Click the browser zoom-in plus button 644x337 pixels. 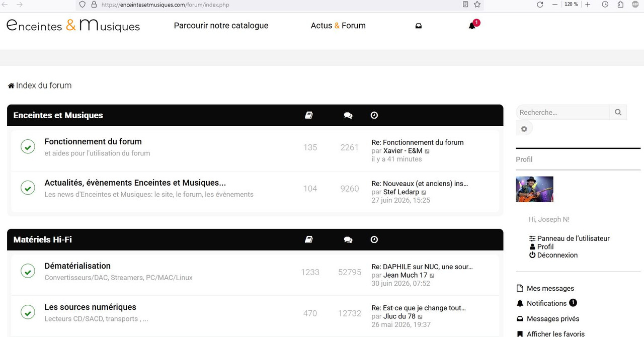point(588,4)
